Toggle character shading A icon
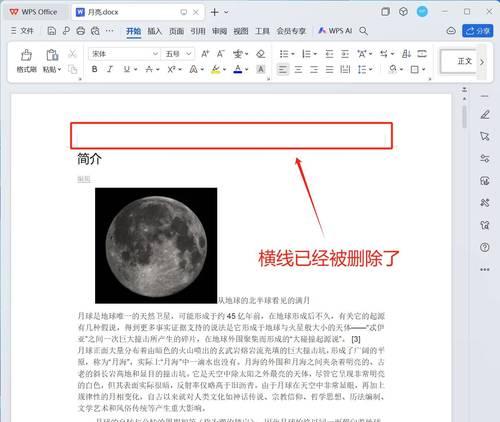 tap(261, 69)
